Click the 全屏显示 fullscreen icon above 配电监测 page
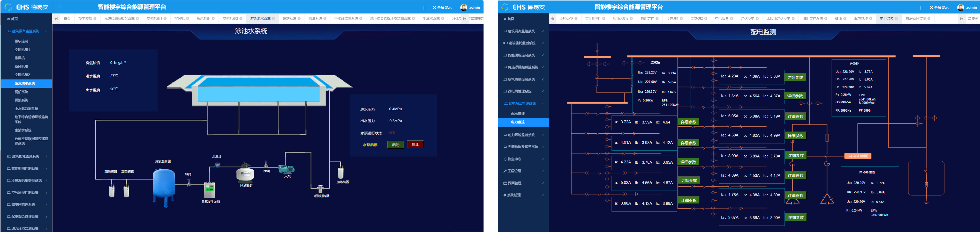 coord(931,8)
